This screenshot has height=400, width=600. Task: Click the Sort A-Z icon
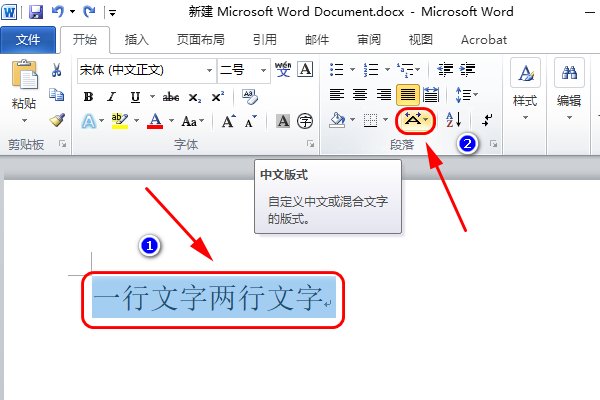point(453,121)
